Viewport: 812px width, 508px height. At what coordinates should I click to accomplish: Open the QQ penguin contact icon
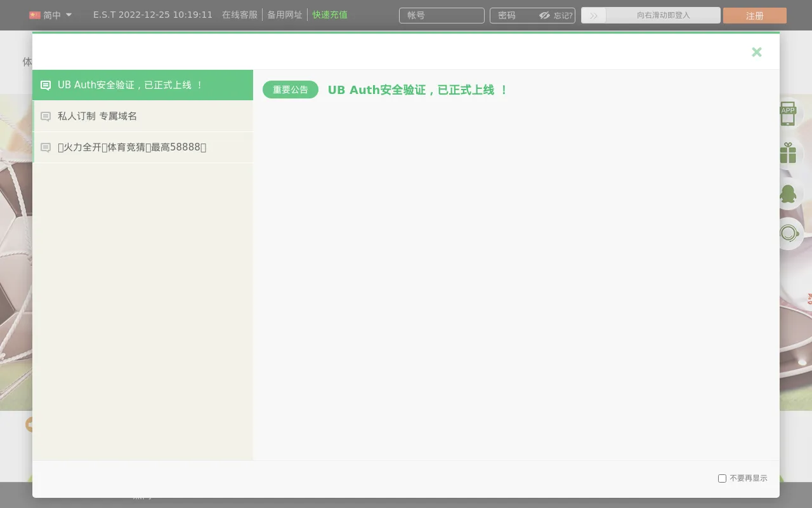788,194
